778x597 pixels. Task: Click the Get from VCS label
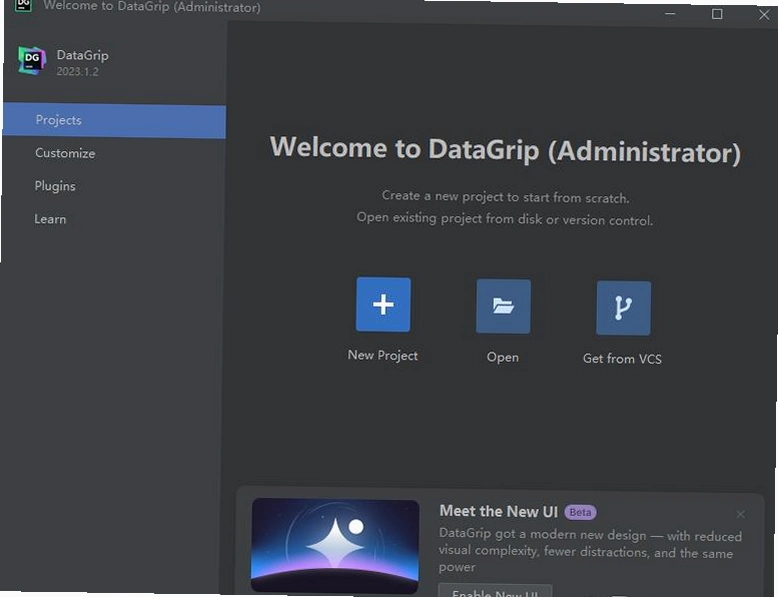(x=622, y=358)
